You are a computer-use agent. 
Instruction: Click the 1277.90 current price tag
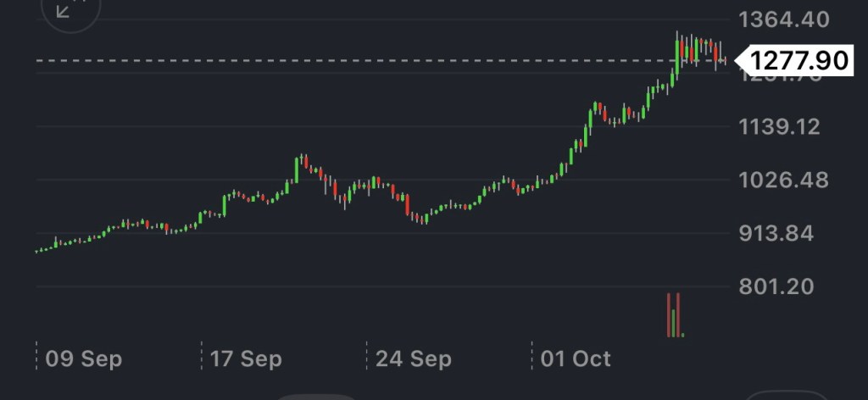(795, 61)
